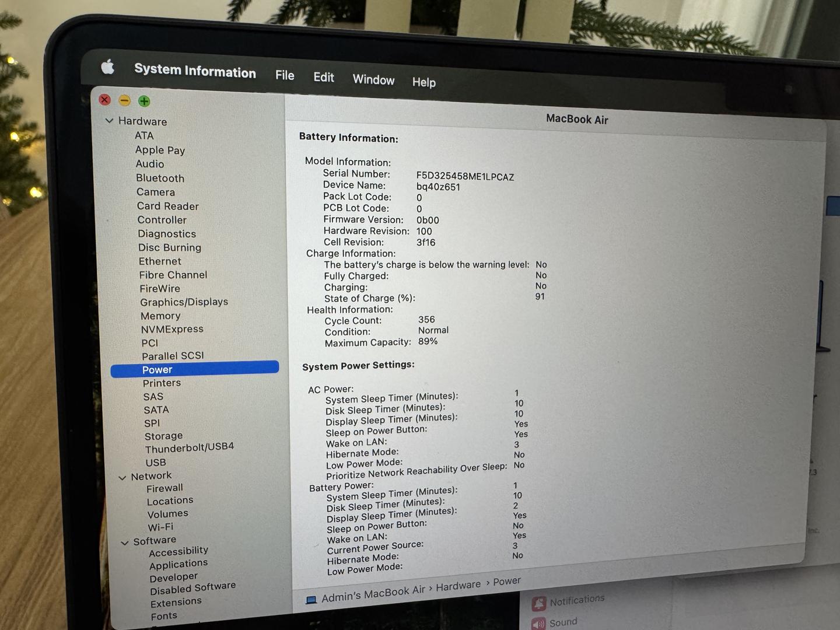The image size is (840, 630).
Task: Select SAS in the sidebar
Action: [153, 396]
